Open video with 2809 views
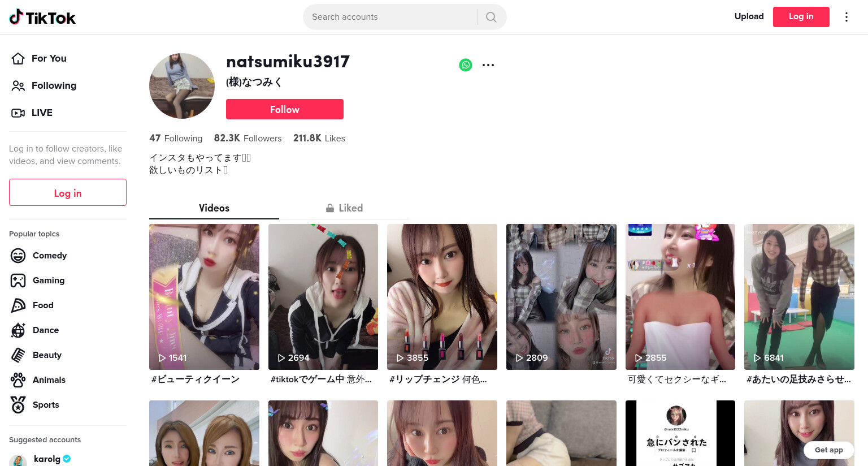Screen dimensions: 868x466 (x=561, y=297)
